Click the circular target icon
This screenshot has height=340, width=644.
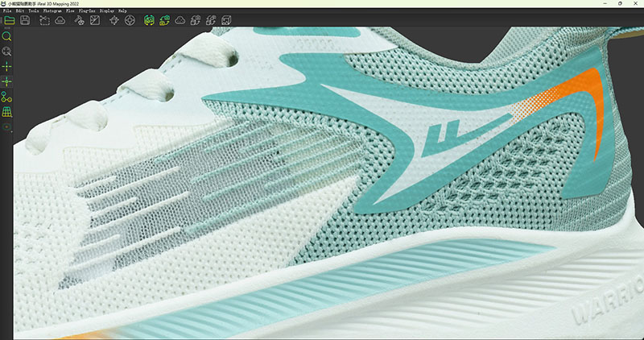130,20
